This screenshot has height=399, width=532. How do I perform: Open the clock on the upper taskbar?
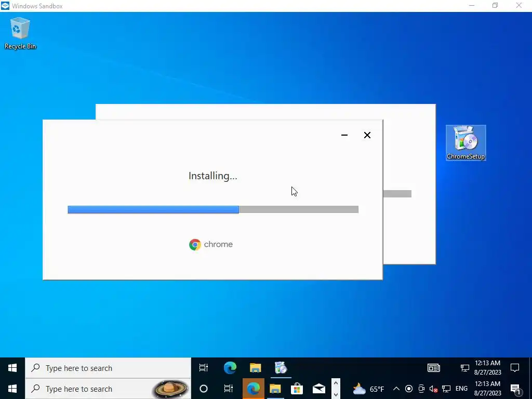(487, 368)
